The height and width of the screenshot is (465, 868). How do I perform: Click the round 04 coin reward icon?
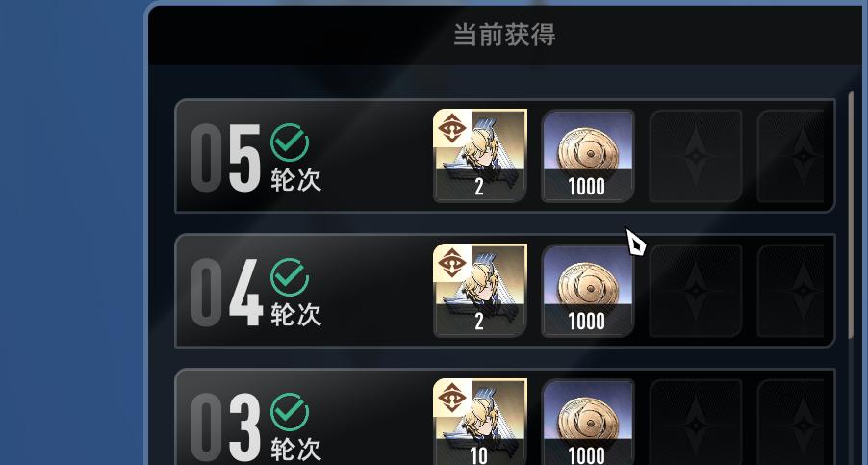tap(587, 291)
